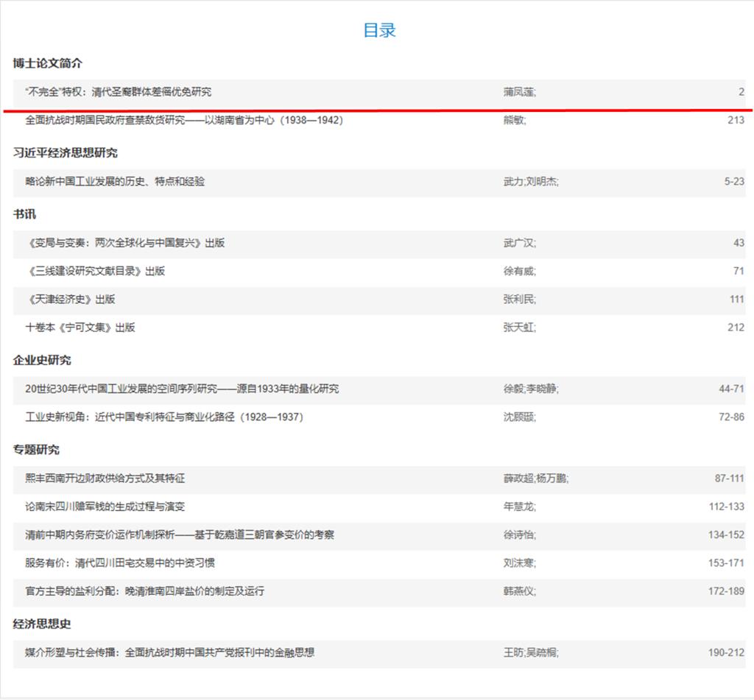Open 论南宋四川赡军钱的生成过程与演变
Image resolution: width=754 pixels, height=700 pixels.
(x=105, y=506)
